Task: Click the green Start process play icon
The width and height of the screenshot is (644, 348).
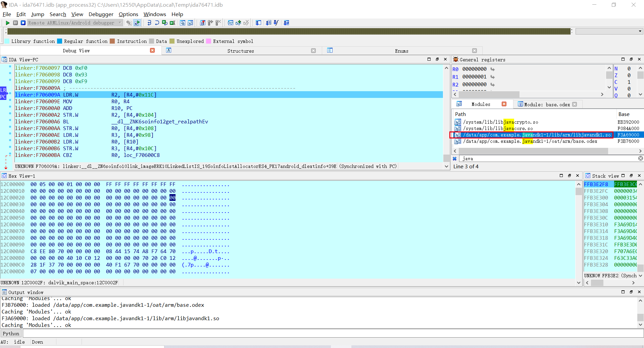Action: click(x=7, y=23)
